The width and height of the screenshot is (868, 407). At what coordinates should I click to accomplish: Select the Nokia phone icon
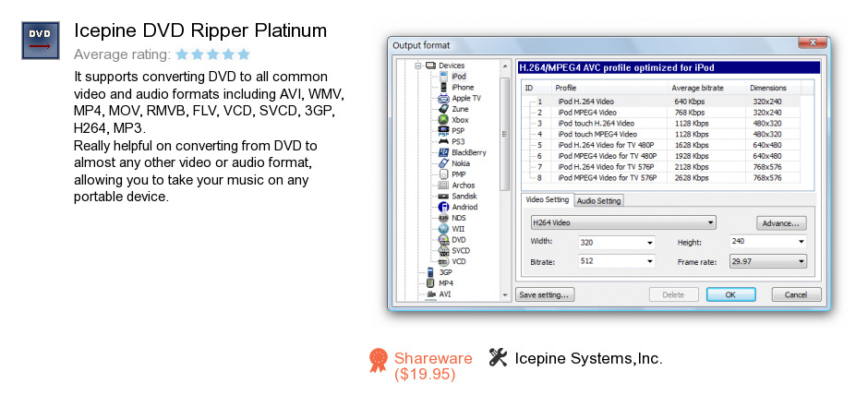[x=443, y=163]
